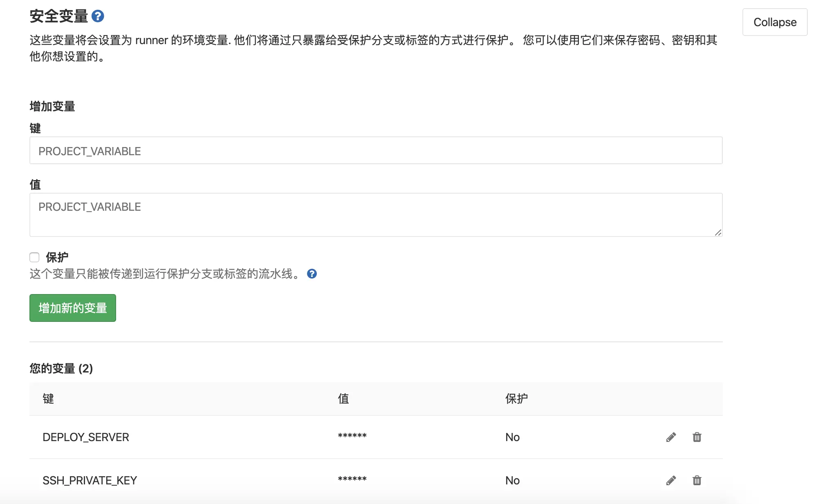Click the masked value of DEPLOY_SERVER
This screenshot has height=504, width=825.
pos(352,436)
